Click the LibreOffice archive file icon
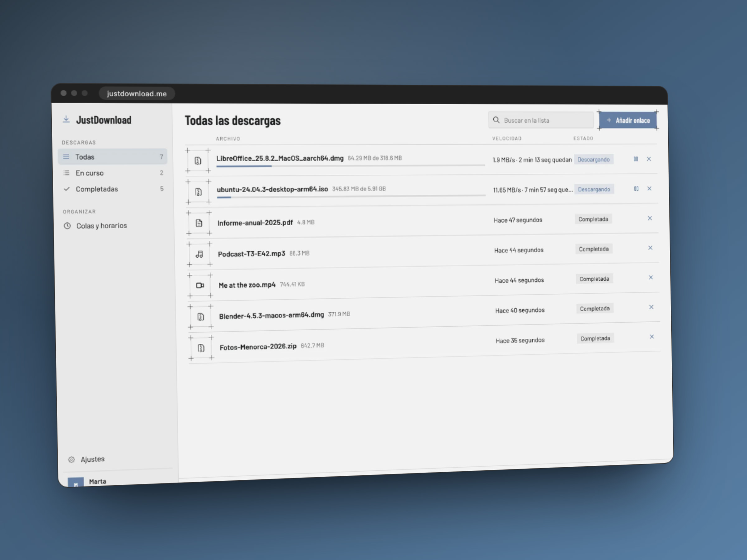747x560 pixels. (198, 161)
